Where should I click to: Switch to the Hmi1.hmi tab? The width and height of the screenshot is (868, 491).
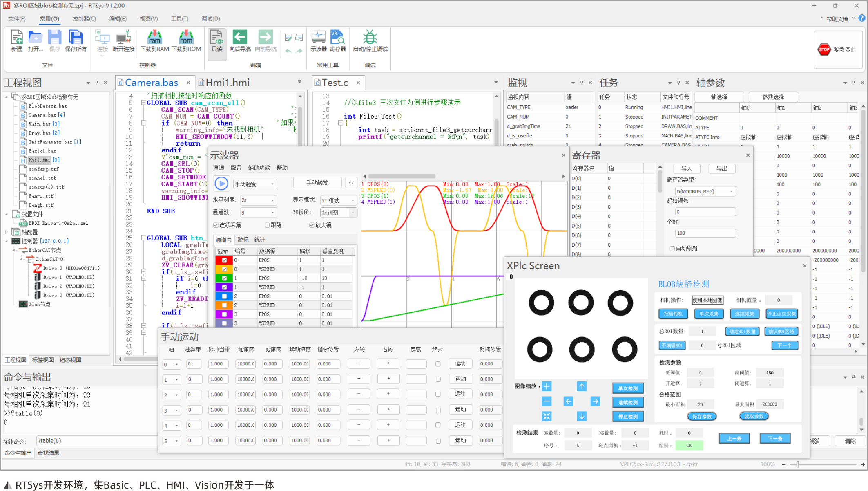(x=228, y=83)
